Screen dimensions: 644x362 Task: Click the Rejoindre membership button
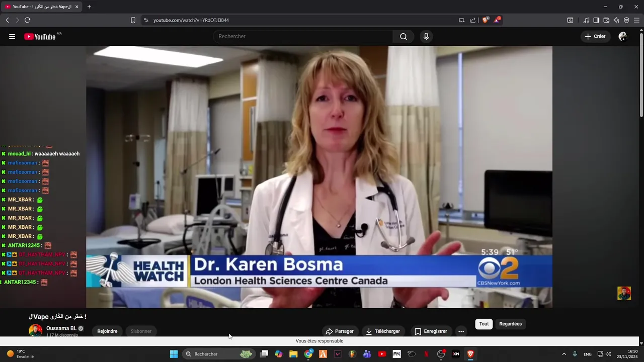click(x=107, y=331)
